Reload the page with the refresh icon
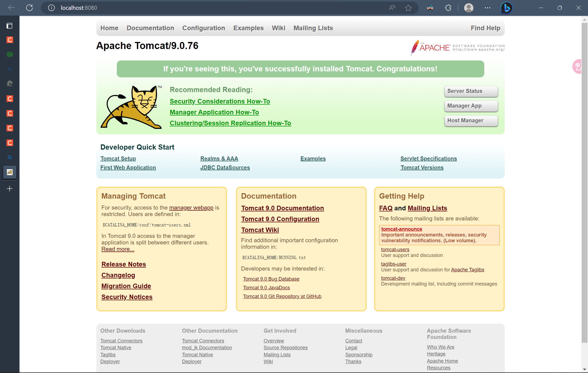Viewport: 588px width, 373px height. [29, 8]
